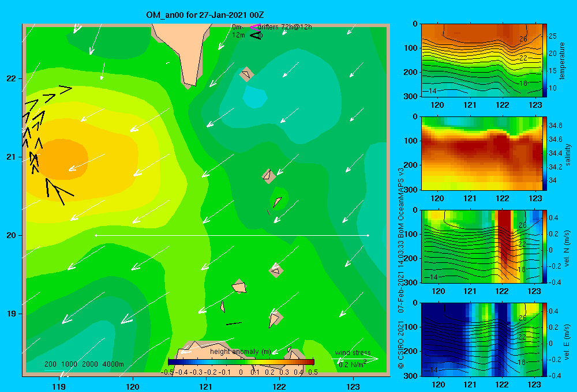Open the northward velocity section panel

click(x=482, y=246)
